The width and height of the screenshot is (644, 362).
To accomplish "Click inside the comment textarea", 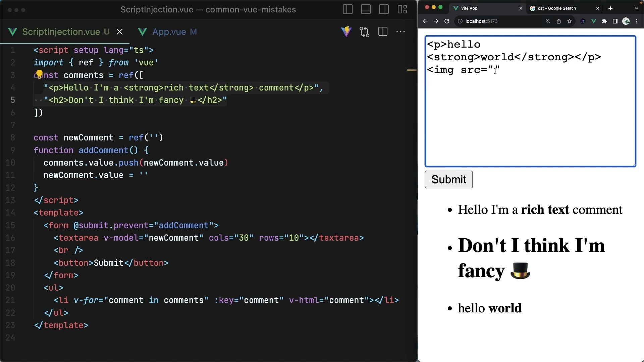I will [x=530, y=117].
